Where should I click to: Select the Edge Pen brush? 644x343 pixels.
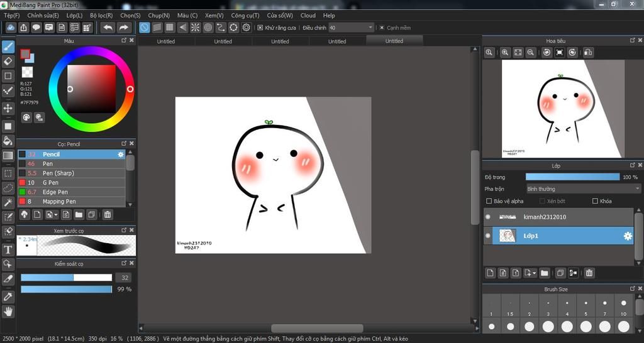pyautogui.click(x=72, y=192)
